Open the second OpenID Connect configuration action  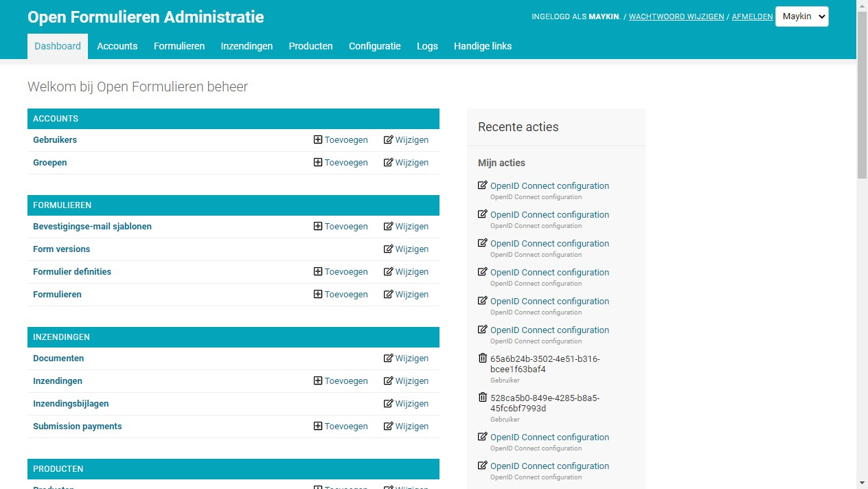pos(549,214)
